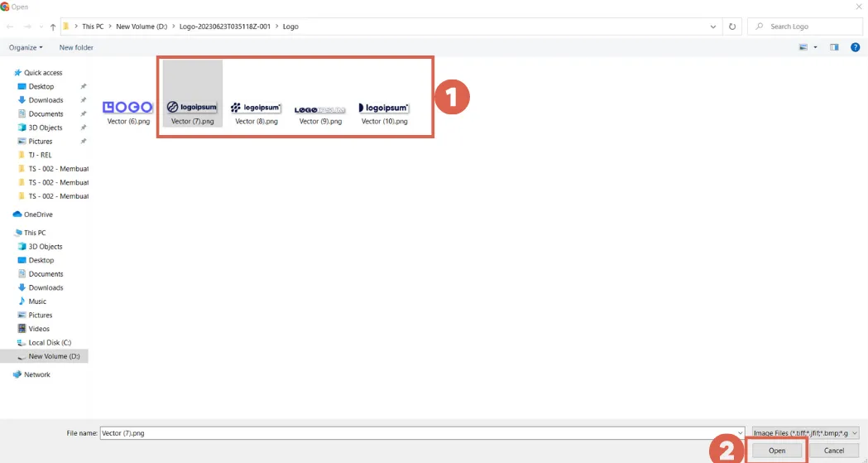Open the help question mark icon
The width and height of the screenshot is (868, 463).
click(856, 48)
